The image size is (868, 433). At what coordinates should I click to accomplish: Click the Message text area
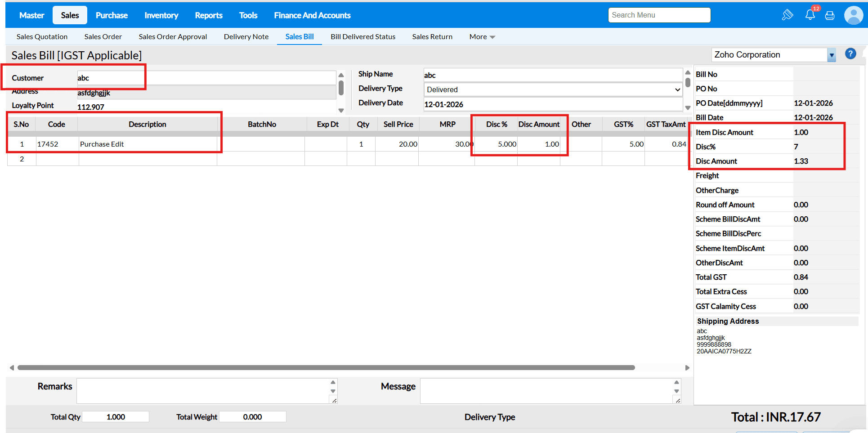pos(546,390)
